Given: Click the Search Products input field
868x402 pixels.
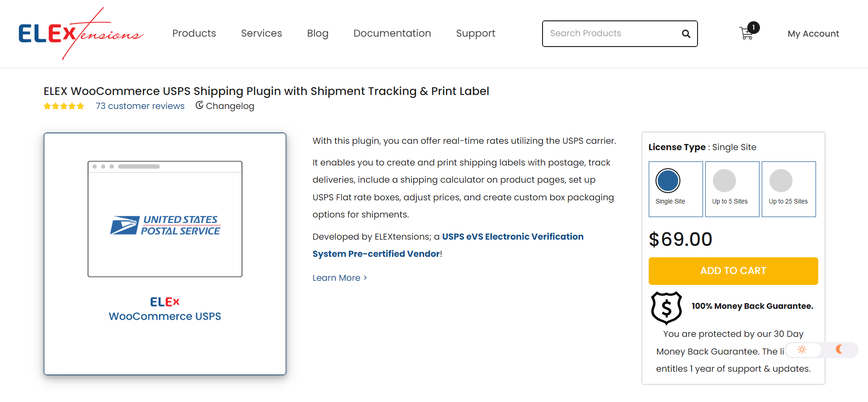Looking at the screenshot, I should [x=613, y=33].
